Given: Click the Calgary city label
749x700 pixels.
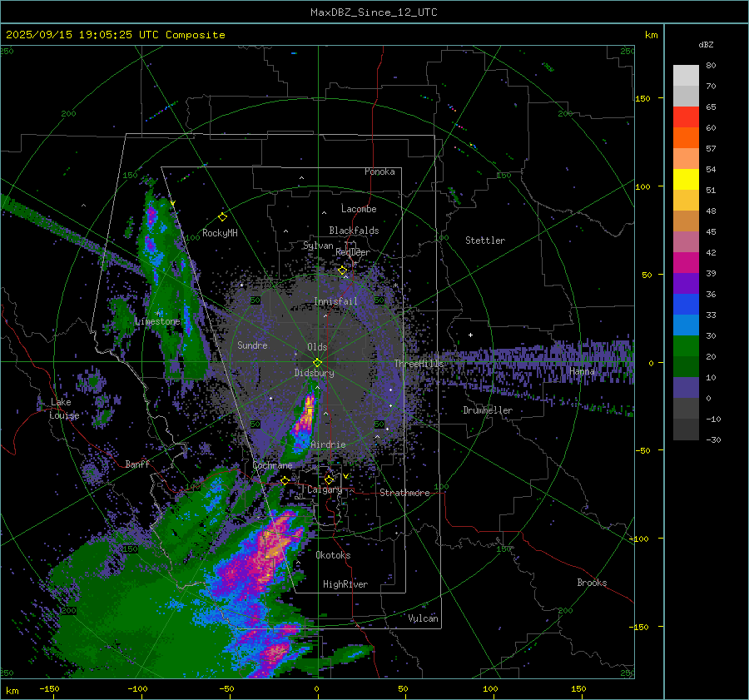Looking at the screenshot, I should pyautogui.click(x=325, y=489).
